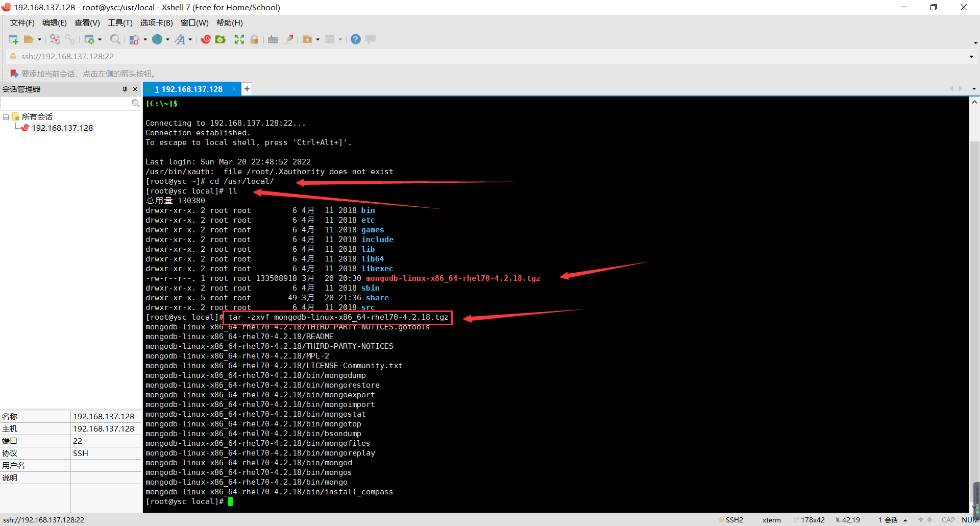Click terminal scrollbar up arrow

point(974,102)
